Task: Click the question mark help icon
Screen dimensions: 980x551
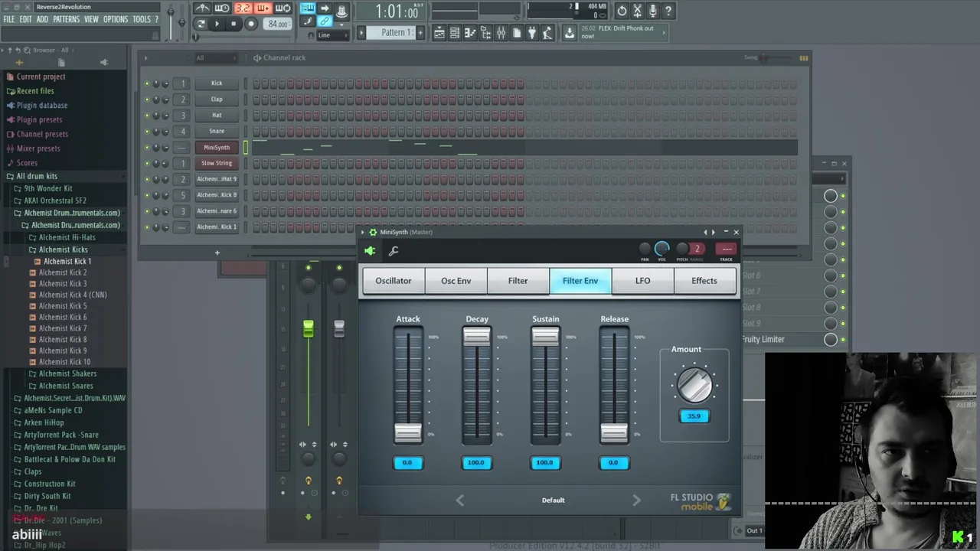Action: [x=668, y=11]
